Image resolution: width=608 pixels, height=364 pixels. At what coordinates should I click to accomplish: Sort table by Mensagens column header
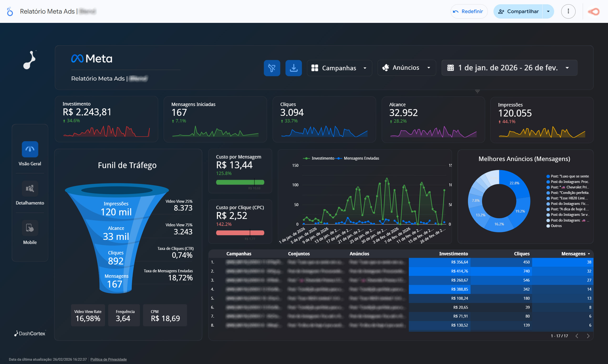[x=573, y=254]
